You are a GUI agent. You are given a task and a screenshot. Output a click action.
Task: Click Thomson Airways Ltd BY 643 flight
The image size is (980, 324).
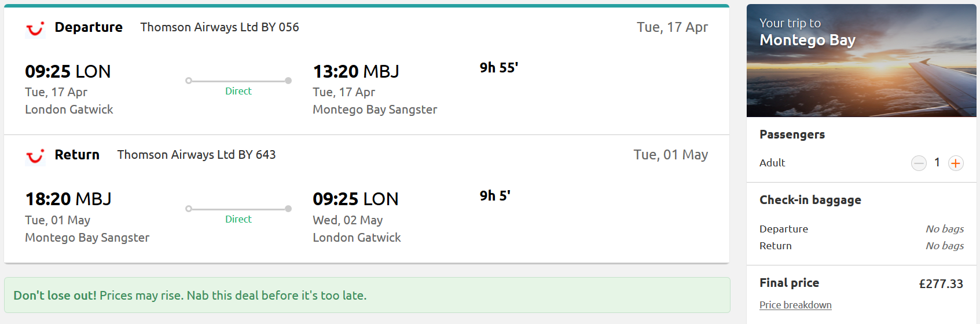pos(196,155)
